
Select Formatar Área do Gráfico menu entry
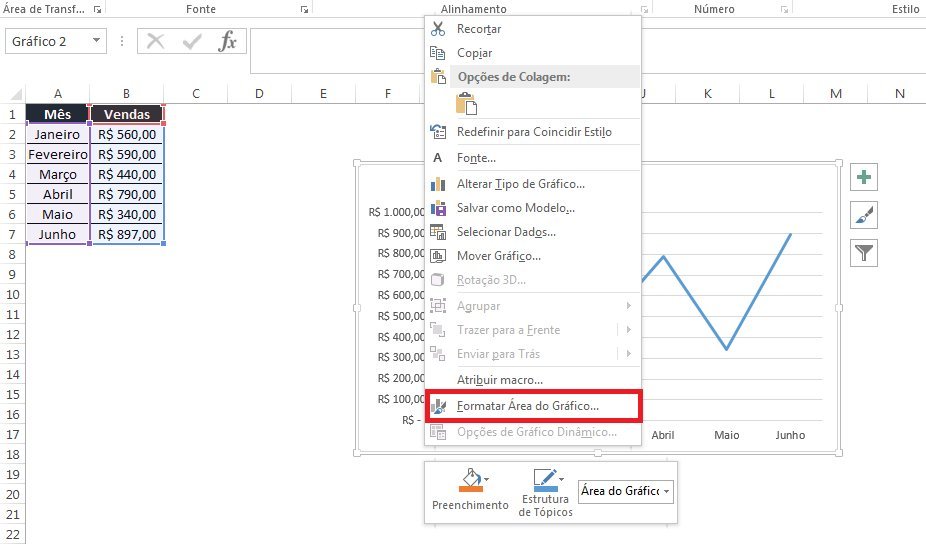tap(527, 406)
